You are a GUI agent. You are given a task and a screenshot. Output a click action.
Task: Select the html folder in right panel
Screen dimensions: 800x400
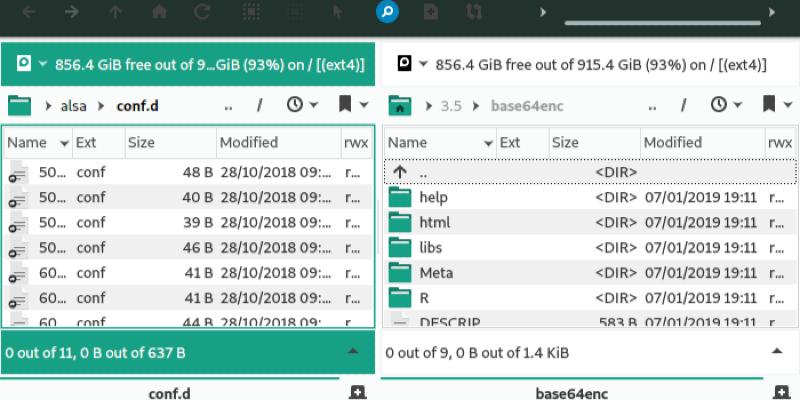[x=434, y=223]
